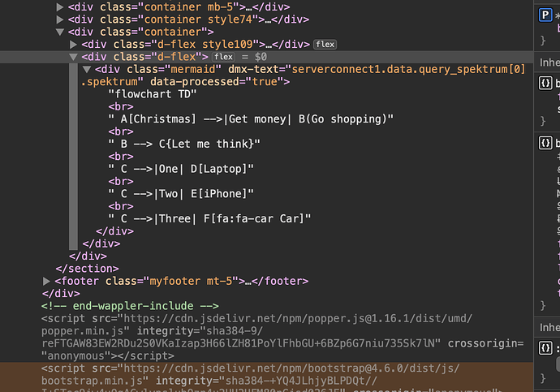Expand the d-flex style109 div node
The width and height of the screenshot is (560, 392).
click(73, 45)
